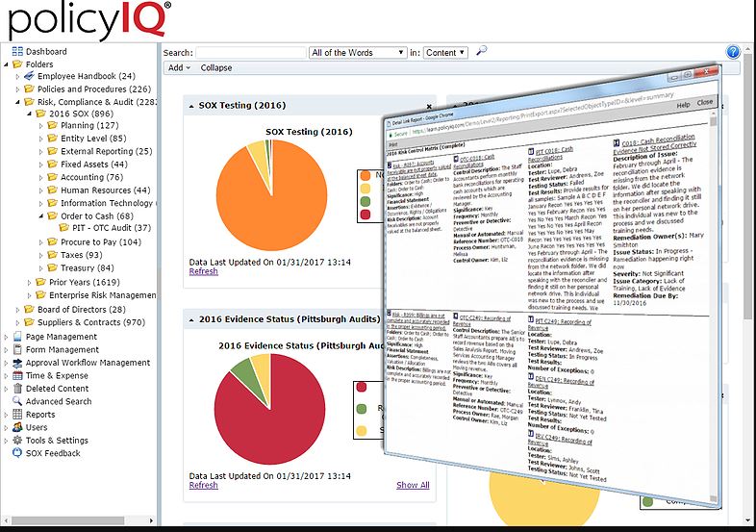
Task: Click the Collapse toolbar button
Action: [x=216, y=68]
